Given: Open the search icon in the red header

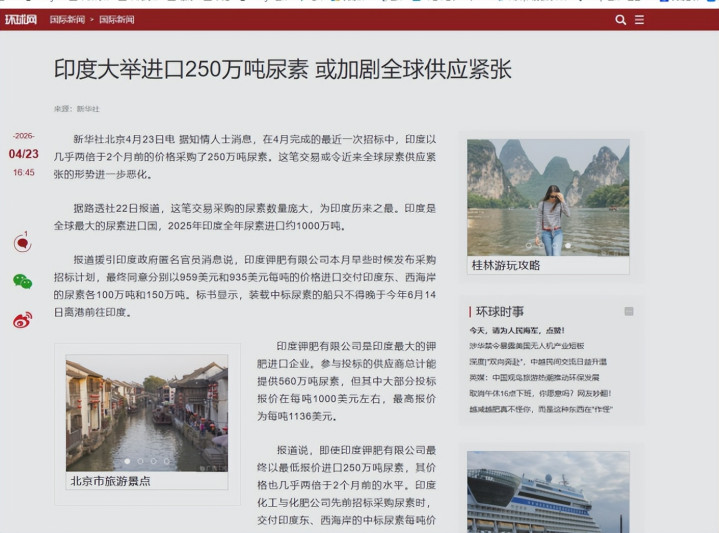Looking at the screenshot, I should pos(620,20).
